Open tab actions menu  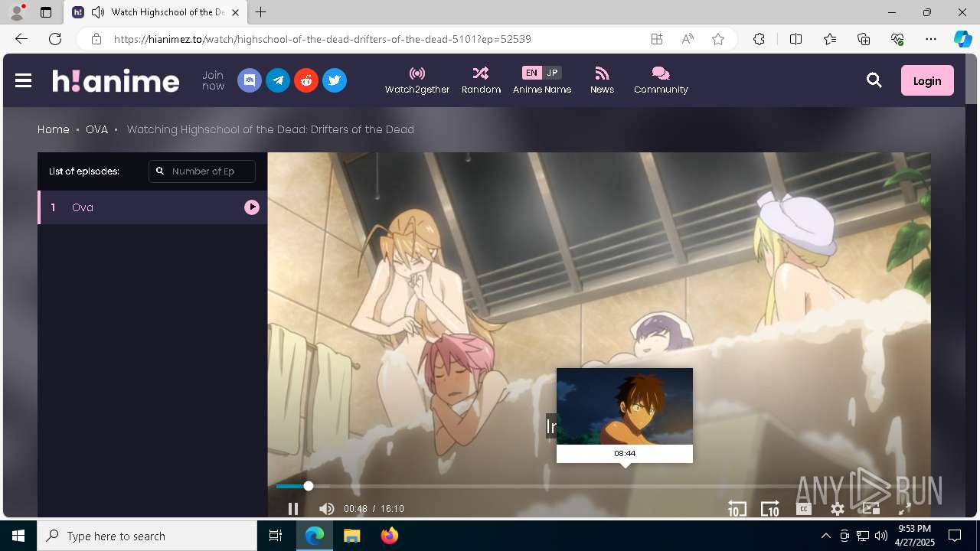pos(46,12)
